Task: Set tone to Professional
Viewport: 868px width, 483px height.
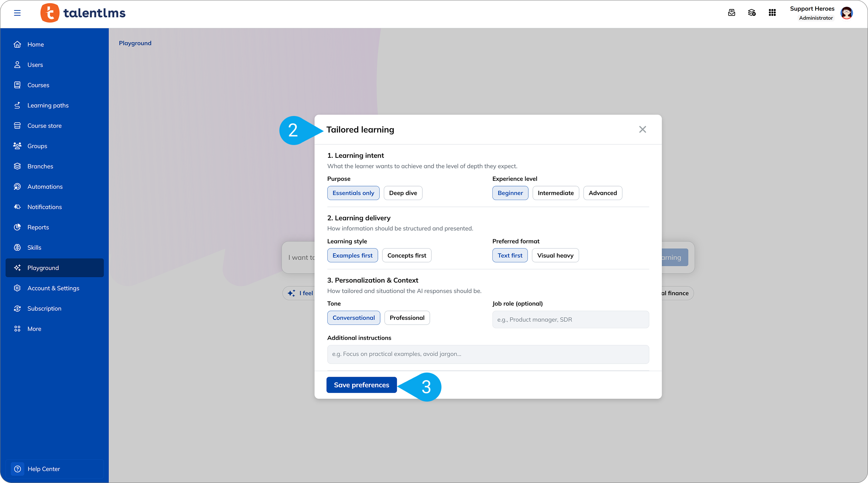Action: (407, 318)
